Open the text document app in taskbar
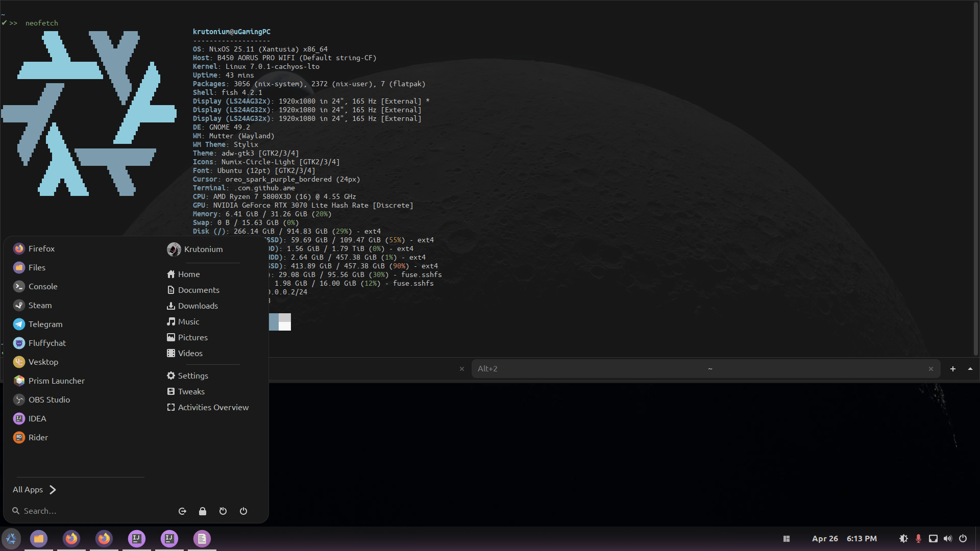 202,539
